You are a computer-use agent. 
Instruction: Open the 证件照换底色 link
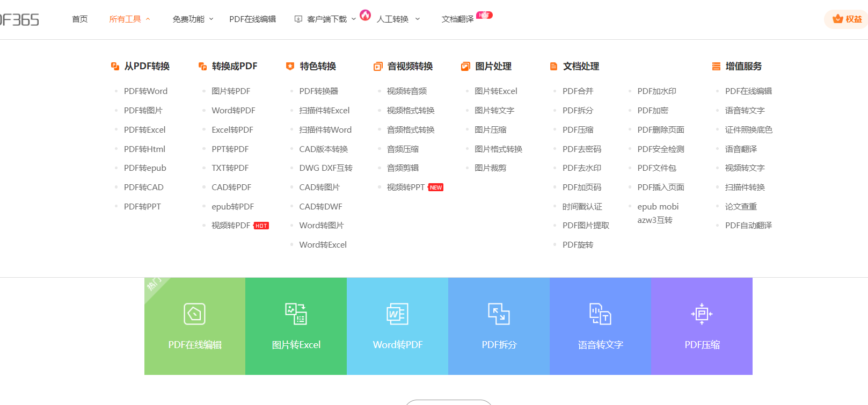click(x=748, y=130)
